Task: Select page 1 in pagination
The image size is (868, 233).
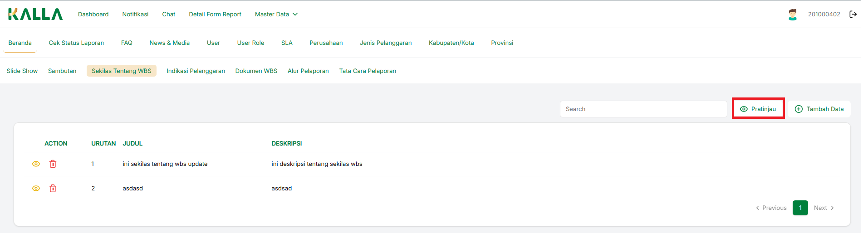Action: tap(800, 208)
